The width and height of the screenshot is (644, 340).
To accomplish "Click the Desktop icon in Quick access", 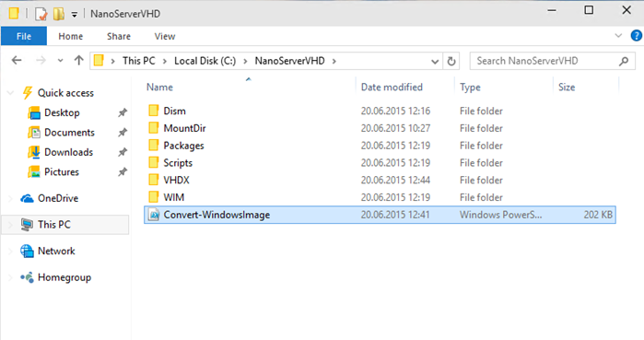I will (34, 112).
